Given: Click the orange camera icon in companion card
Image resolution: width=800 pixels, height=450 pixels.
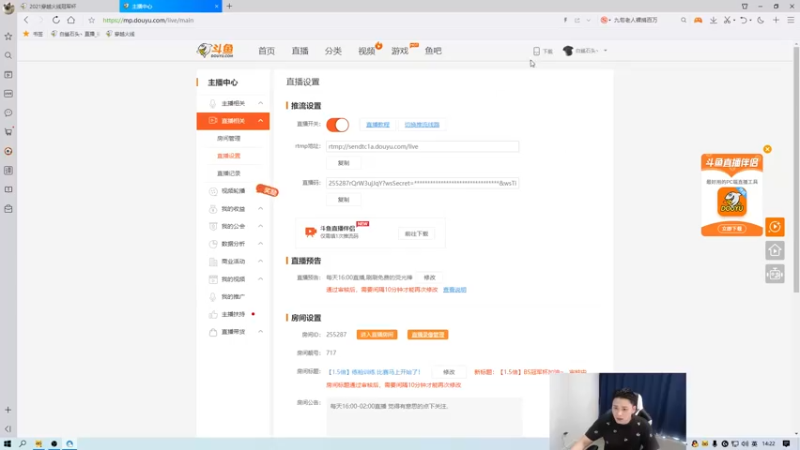Looking at the screenshot, I should point(310,232).
